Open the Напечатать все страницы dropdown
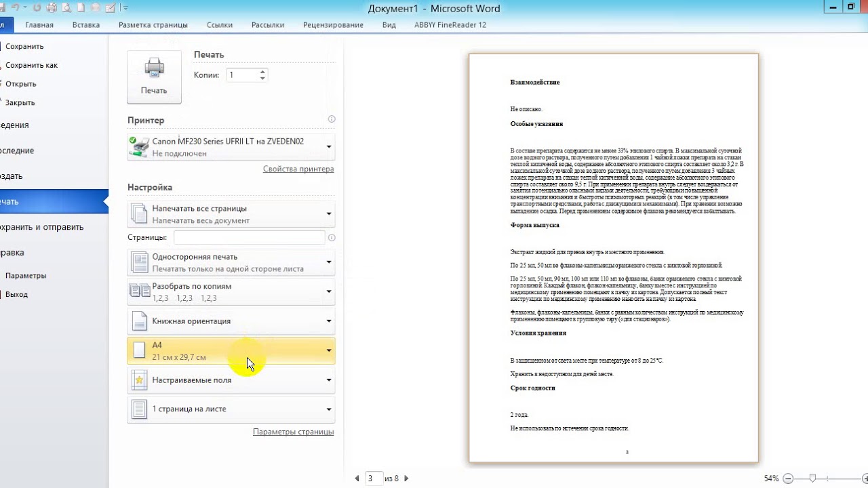Viewport: 868px width, 488px height. click(231, 214)
